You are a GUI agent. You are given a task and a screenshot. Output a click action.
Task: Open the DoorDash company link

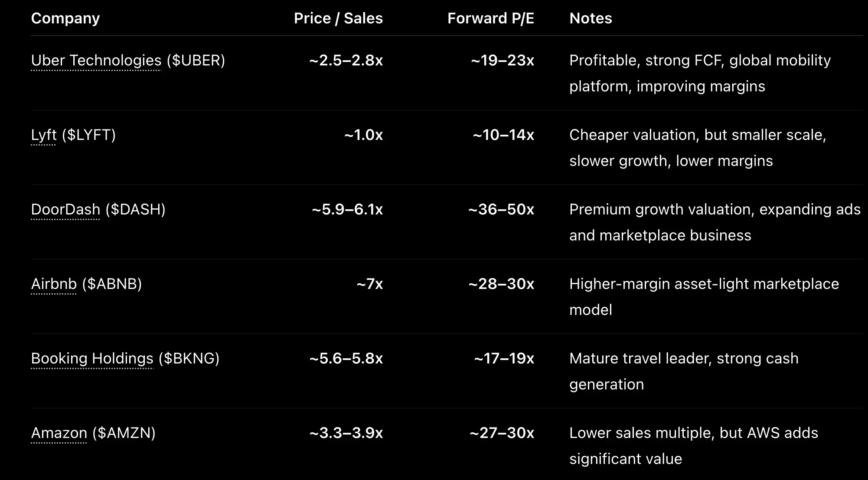[x=65, y=210]
